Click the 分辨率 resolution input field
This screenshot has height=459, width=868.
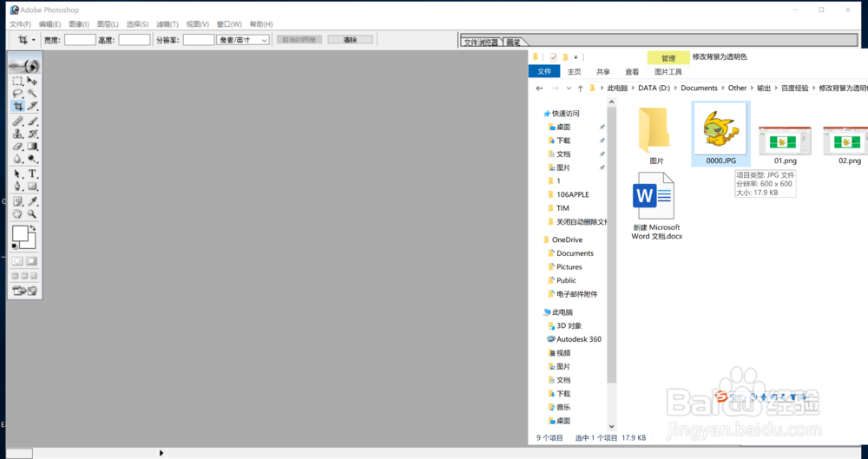[199, 40]
